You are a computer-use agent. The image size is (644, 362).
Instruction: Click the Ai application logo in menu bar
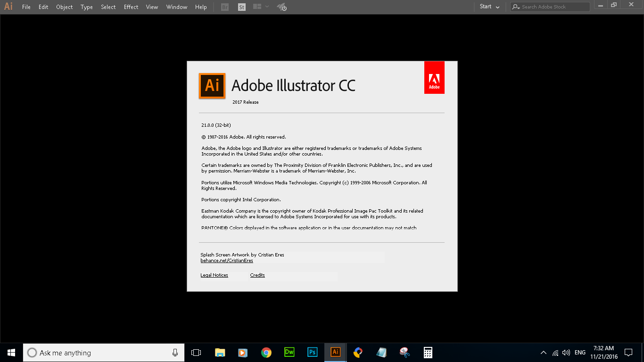point(8,7)
